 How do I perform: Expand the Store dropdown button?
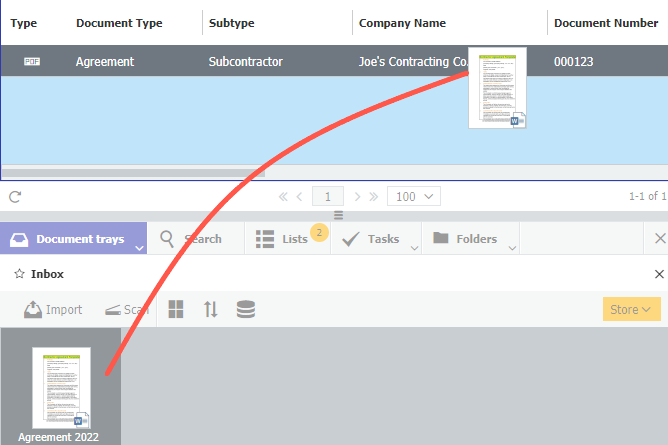632,310
